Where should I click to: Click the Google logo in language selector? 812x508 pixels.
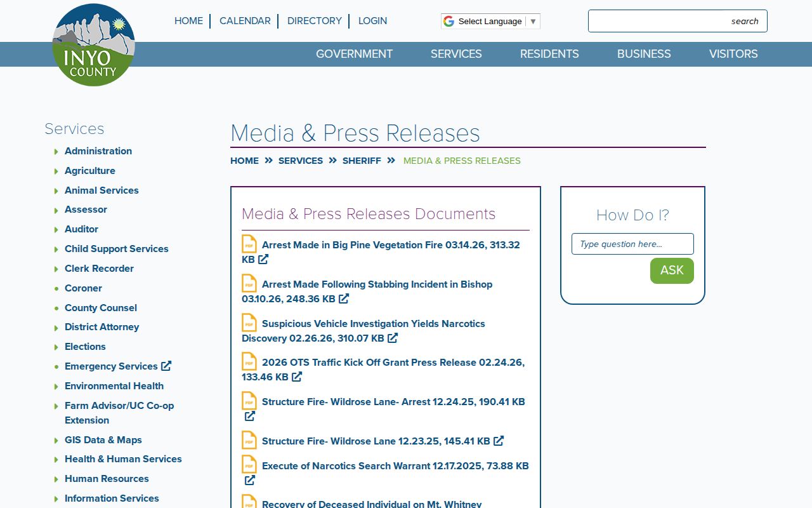[x=449, y=21]
